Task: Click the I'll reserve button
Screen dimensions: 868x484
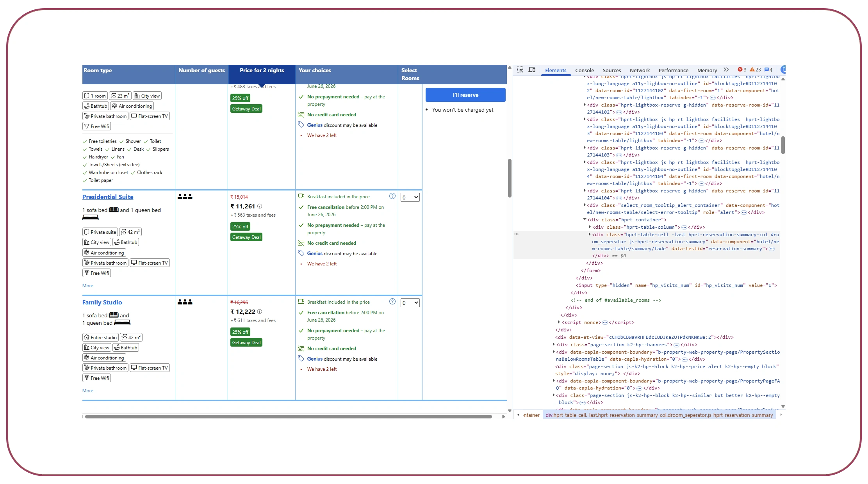Action: click(x=465, y=95)
